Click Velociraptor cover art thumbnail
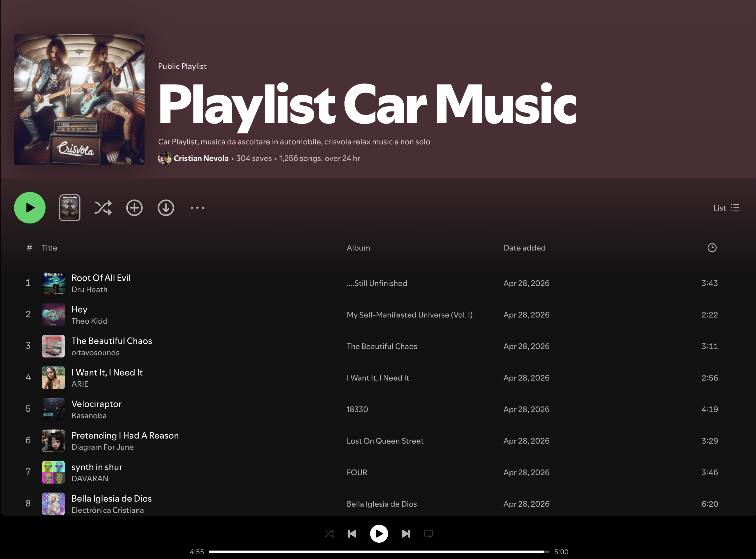 click(x=53, y=409)
